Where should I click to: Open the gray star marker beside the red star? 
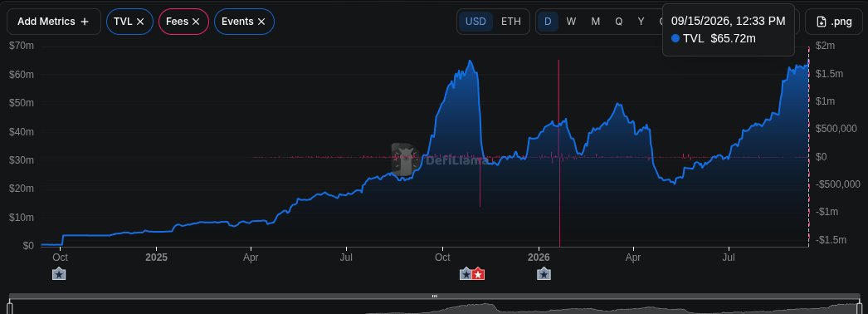(x=466, y=273)
